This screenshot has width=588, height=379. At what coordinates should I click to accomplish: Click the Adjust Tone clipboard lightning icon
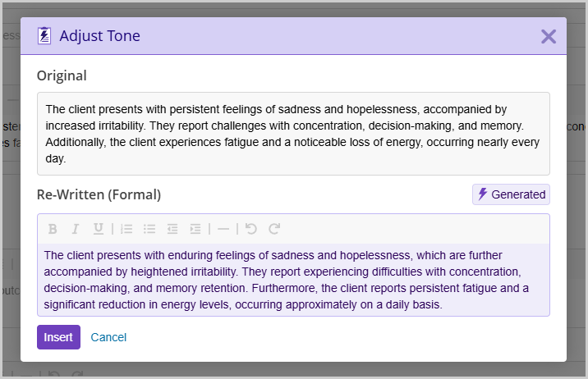click(x=44, y=36)
